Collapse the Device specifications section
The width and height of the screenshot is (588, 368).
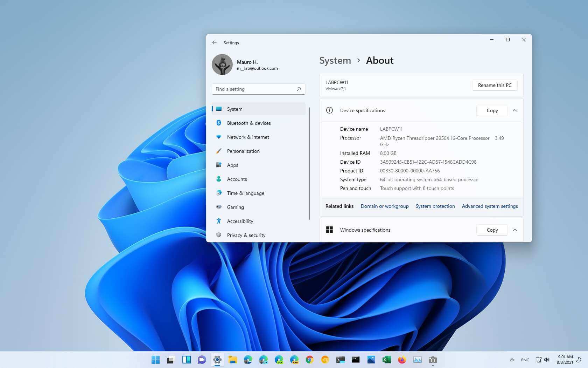coord(514,110)
